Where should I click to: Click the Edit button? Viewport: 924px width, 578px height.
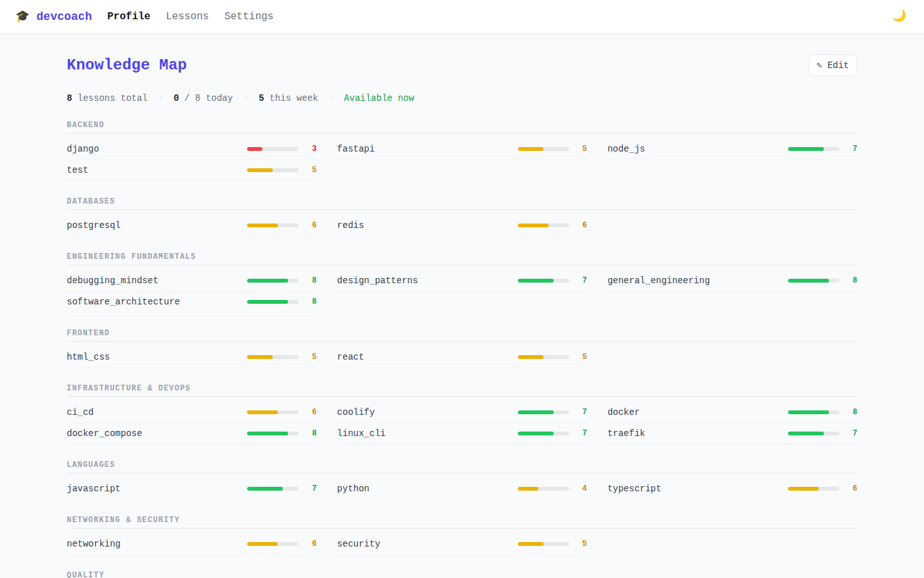[x=832, y=65]
